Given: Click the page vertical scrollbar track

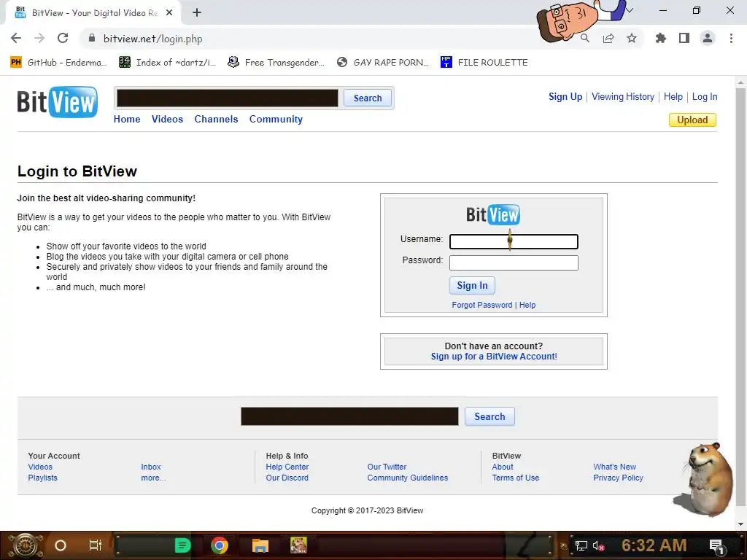Looking at the screenshot, I should coord(740,303).
